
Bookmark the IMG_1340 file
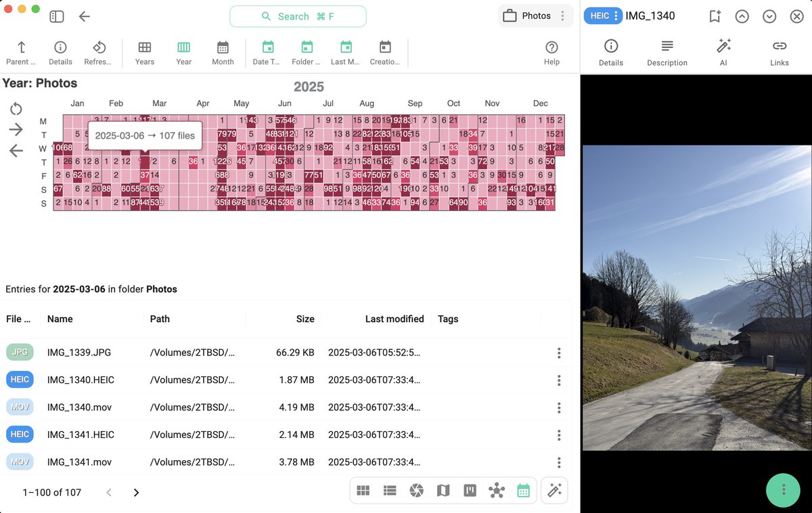[715, 16]
